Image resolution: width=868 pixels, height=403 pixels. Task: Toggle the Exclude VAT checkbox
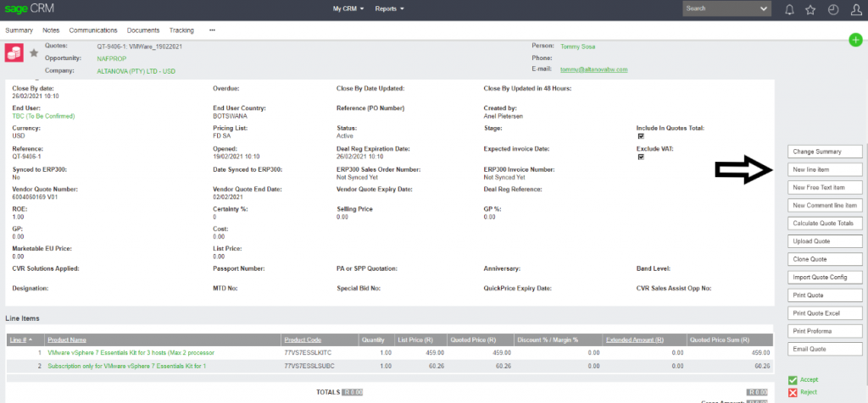click(640, 157)
